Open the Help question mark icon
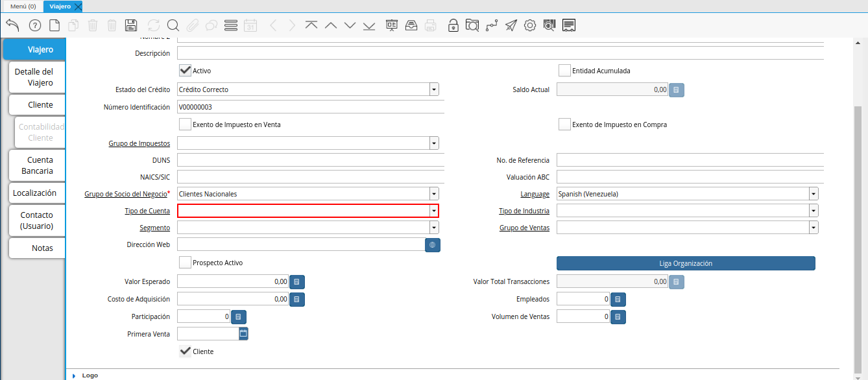Screen dimensions: 868x380 pos(35,25)
